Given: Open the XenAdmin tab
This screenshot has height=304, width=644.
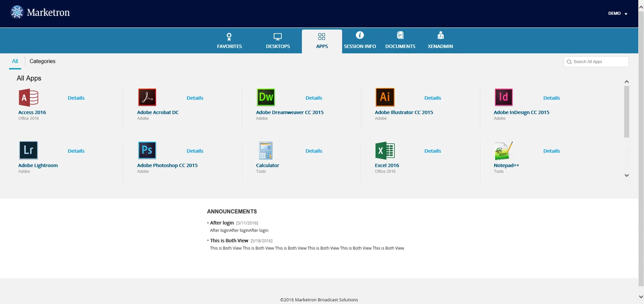Looking at the screenshot, I should 440,41.
